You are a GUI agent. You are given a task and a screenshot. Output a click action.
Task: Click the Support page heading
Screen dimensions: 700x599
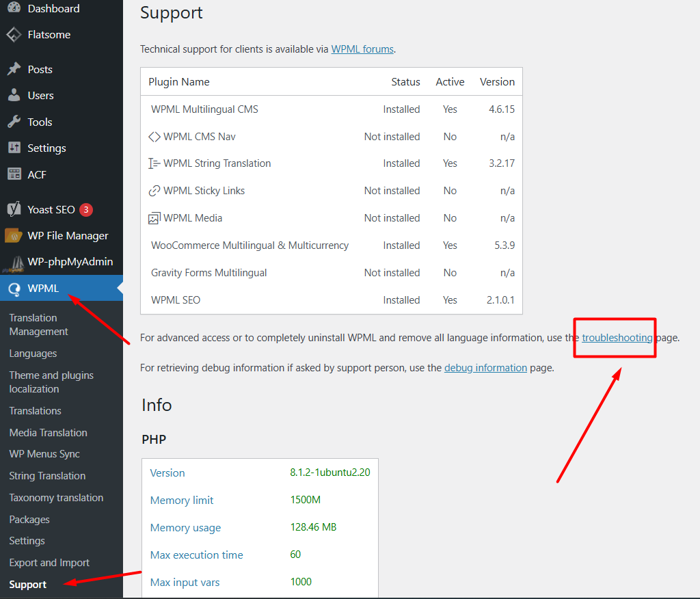click(172, 12)
